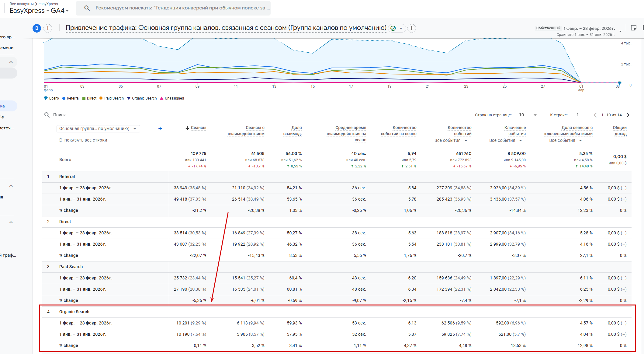
Task: Click the green report status checkmark
Action: 393,28
